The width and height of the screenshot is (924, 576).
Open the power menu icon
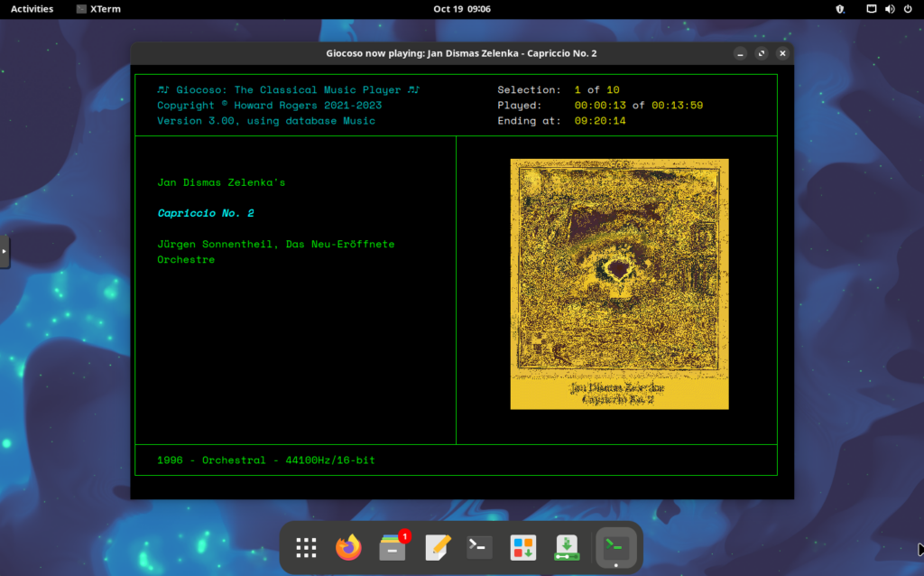coord(908,9)
